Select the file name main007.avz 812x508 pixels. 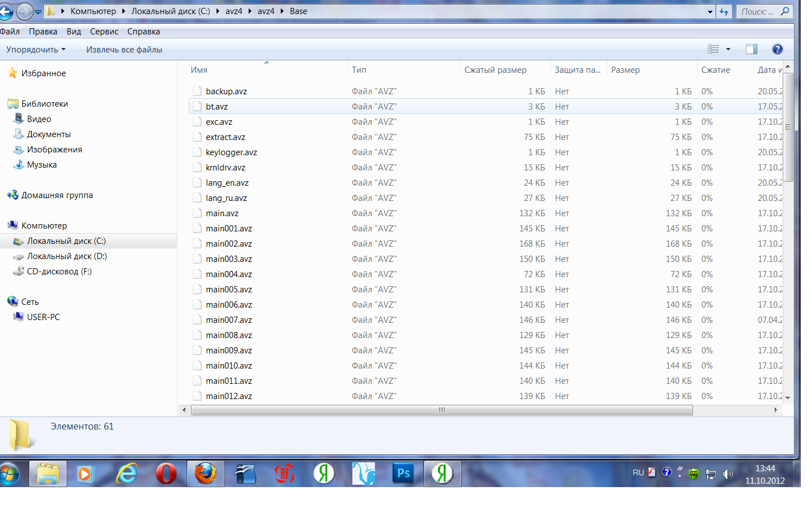coord(229,319)
